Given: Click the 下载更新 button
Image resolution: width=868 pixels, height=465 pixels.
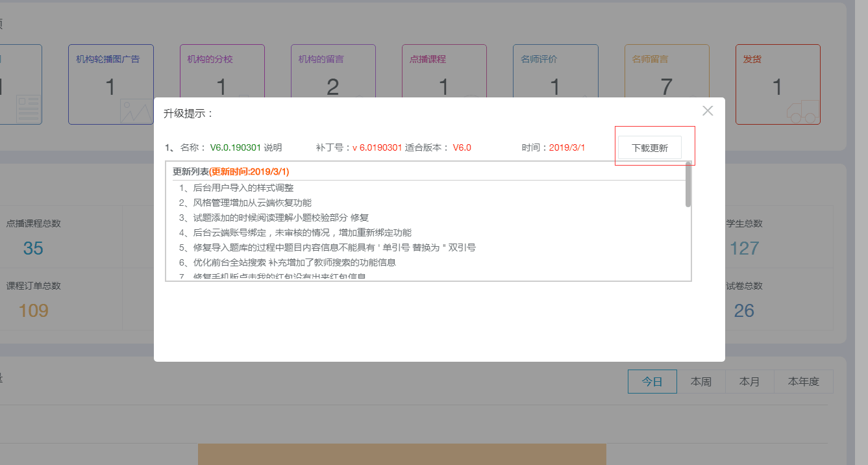Looking at the screenshot, I should [x=649, y=147].
